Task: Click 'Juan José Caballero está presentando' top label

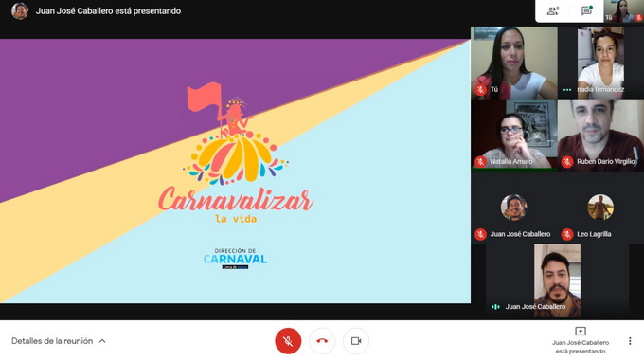Action: tap(108, 11)
